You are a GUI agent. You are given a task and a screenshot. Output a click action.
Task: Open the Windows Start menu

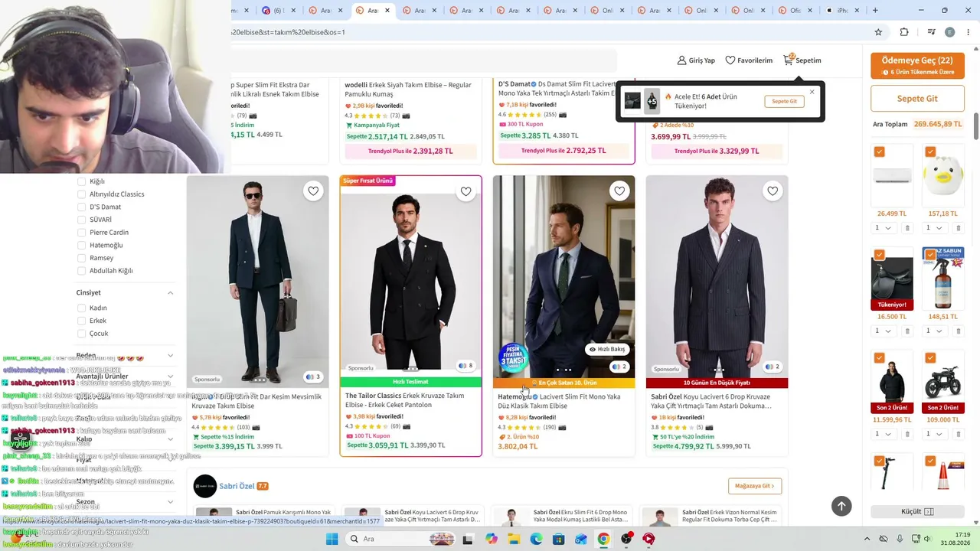coord(332,539)
